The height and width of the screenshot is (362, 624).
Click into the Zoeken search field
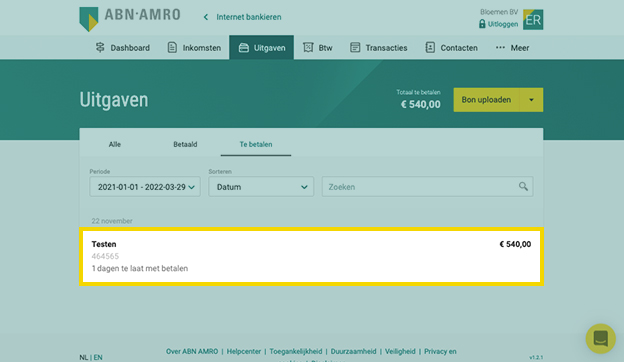point(427,187)
